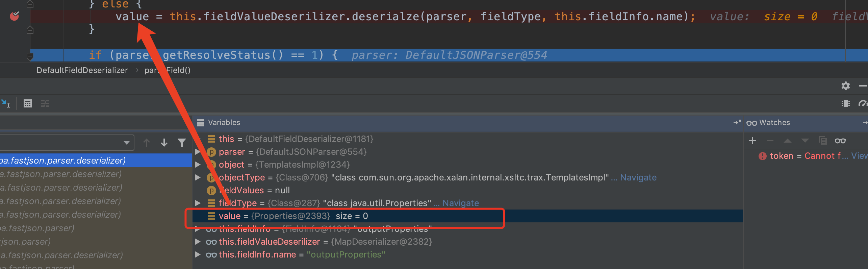The height and width of the screenshot is (269, 868).
Task: Expand the fieldType variable node
Action: click(x=198, y=203)
